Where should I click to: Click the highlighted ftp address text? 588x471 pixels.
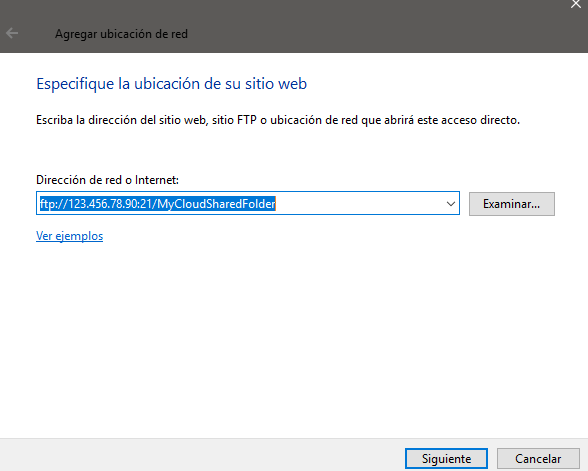click(x=158, y=204)
